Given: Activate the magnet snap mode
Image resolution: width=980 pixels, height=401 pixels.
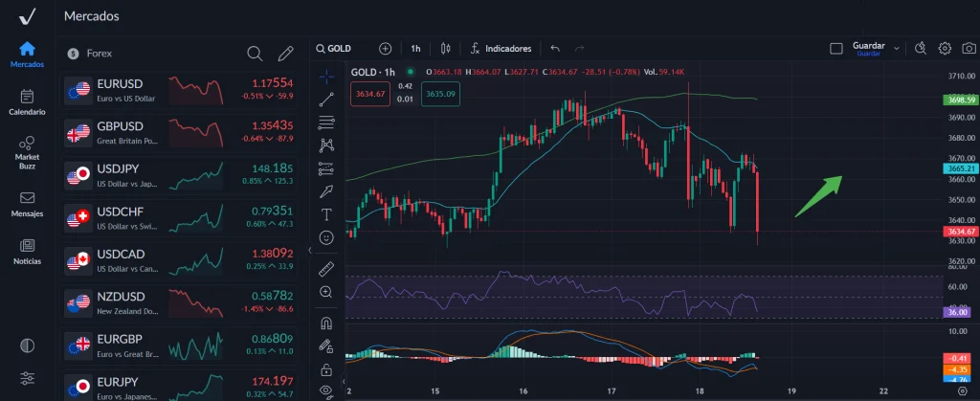Looking at the screenshot, I should click(327, 323).
